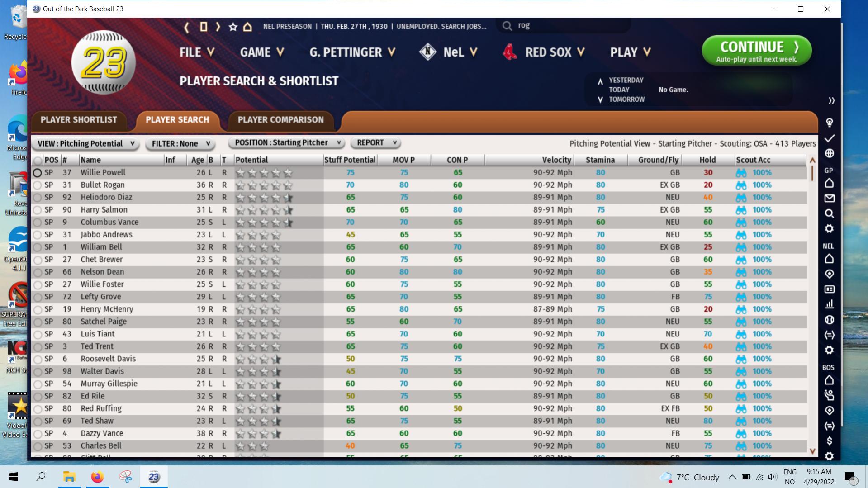
Task: Select the radio button for Columbus Vance
Action: click(x=38, y=223)
